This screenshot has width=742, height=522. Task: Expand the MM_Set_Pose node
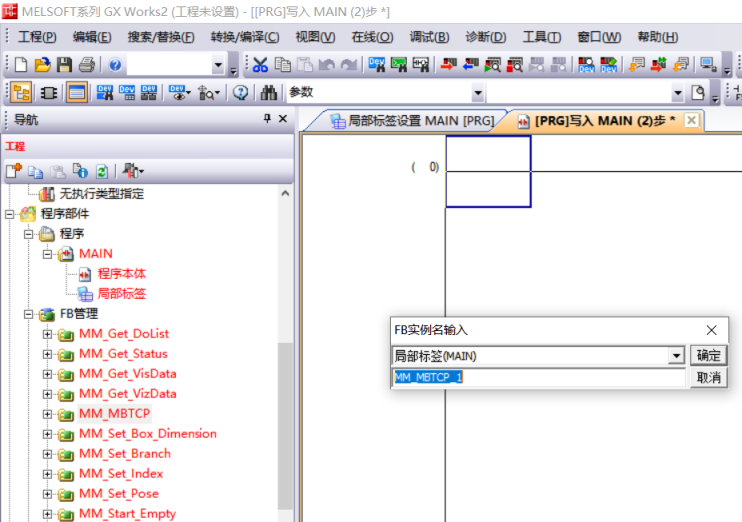(x=47, y=494)
